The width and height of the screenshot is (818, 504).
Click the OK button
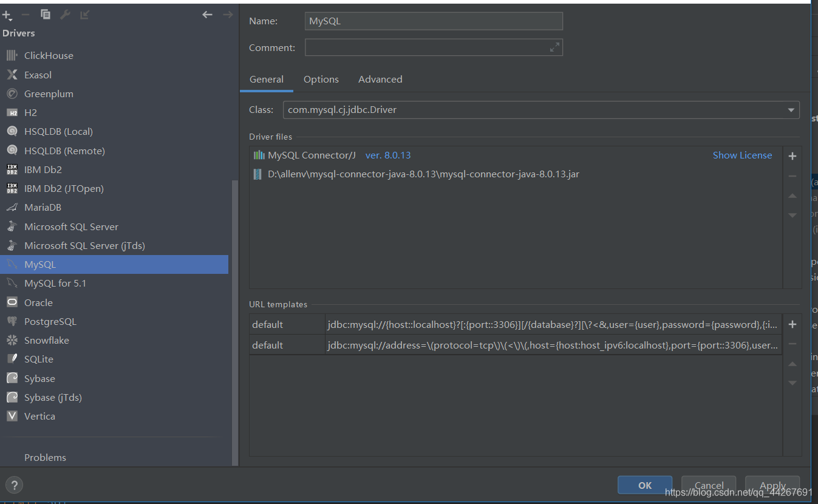[x=645, y=485]
